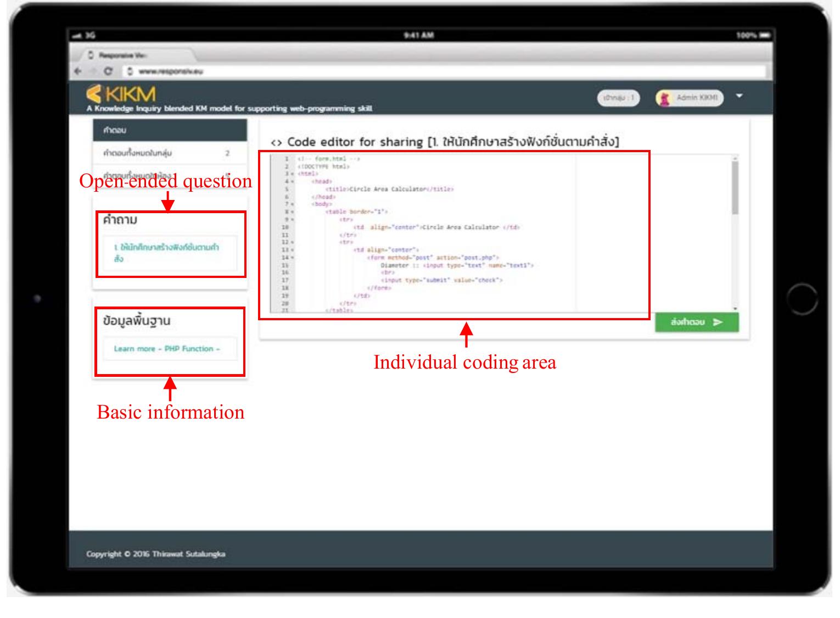Click the 9:41 AM clock in status bar
The width and height of the screenshot is (840, 618).
click(419, 35)
